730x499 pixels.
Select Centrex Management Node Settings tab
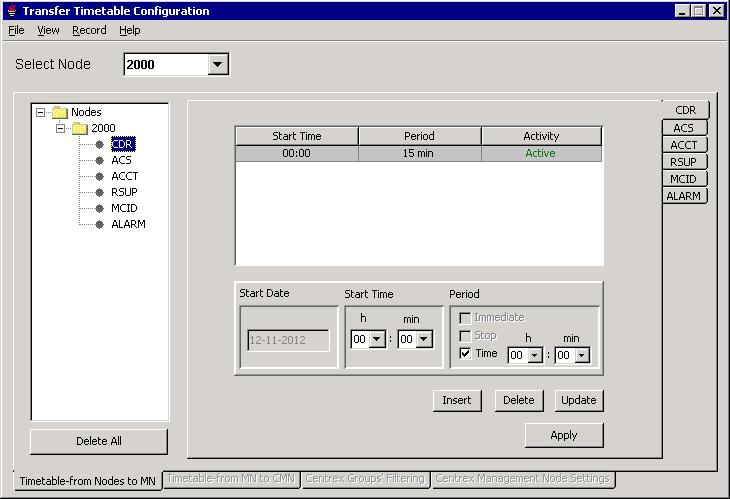click(523, 479)
